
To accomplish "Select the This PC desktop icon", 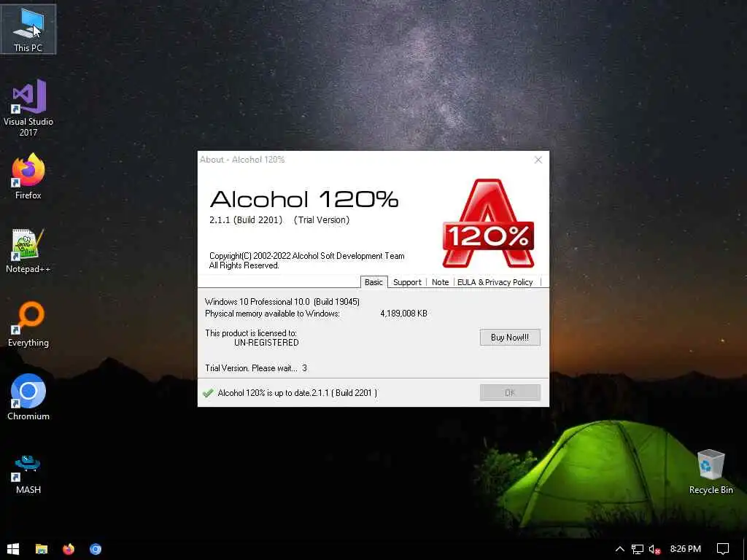I will [x=28, y=29].
